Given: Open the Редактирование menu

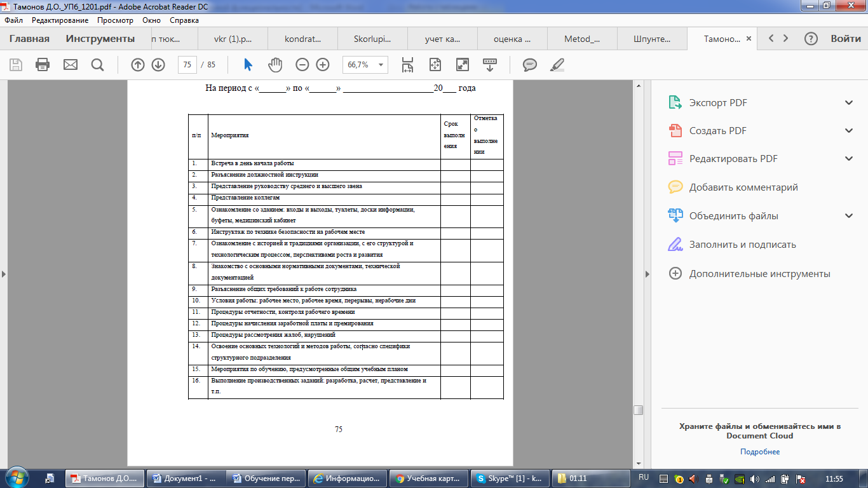Looking at the screenshot, I should [60, 20].
